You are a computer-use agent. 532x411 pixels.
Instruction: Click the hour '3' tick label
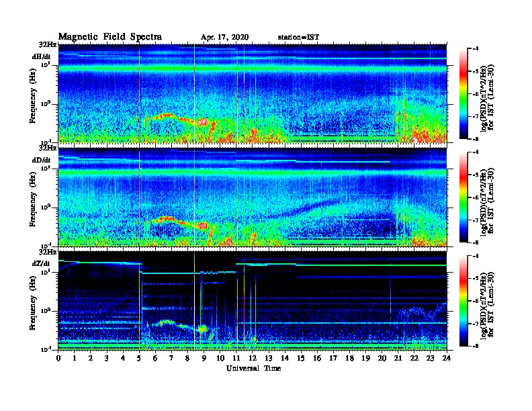click(107, 358)
